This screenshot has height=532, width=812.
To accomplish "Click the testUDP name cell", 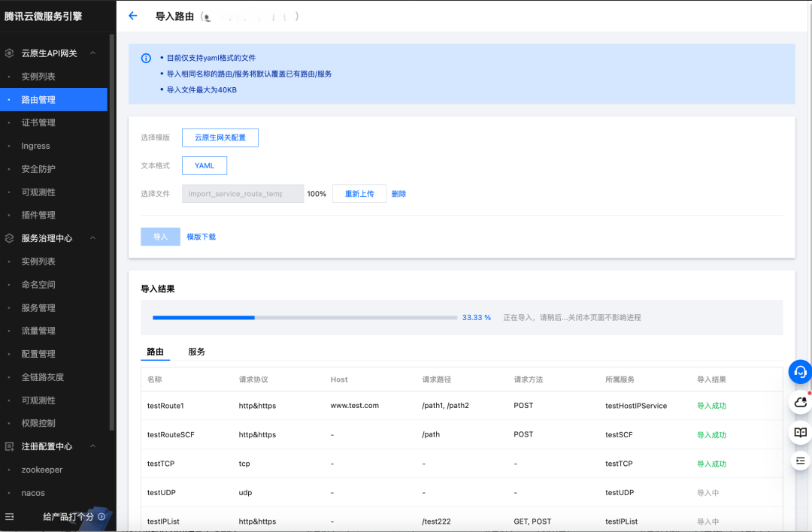I will [162, 493].
